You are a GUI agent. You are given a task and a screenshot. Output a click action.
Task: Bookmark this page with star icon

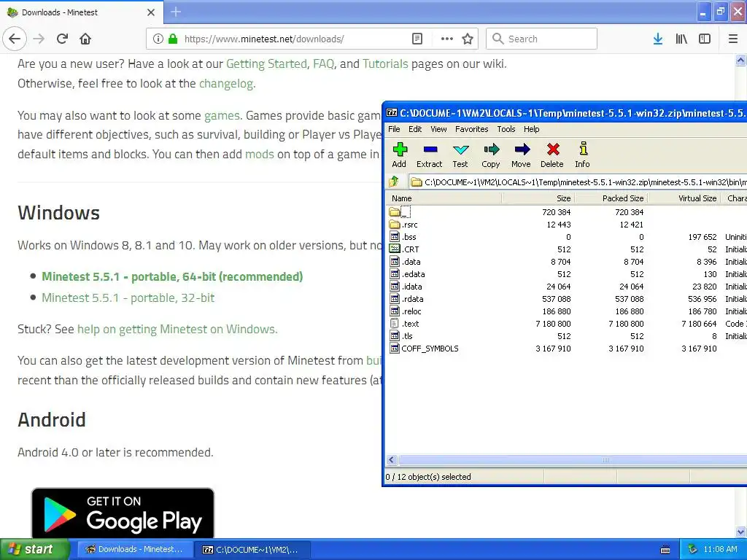(468, 39)
